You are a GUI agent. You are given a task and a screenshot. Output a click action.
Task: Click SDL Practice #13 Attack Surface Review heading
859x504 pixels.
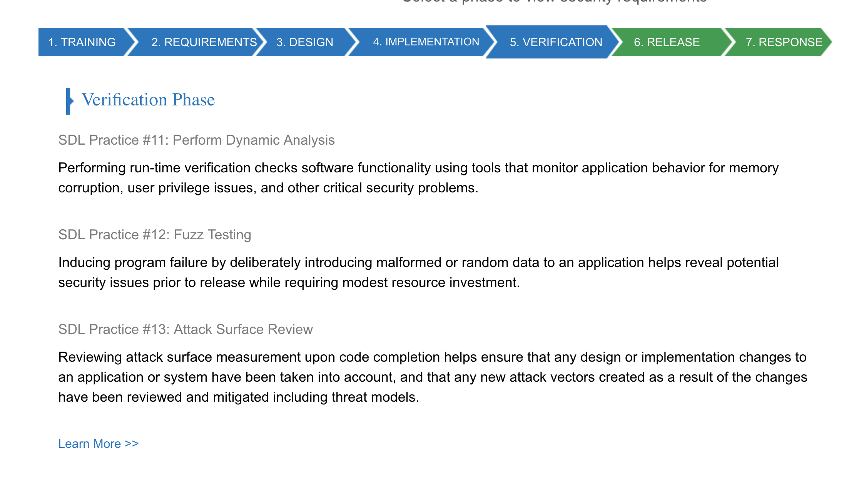(185, 329)
